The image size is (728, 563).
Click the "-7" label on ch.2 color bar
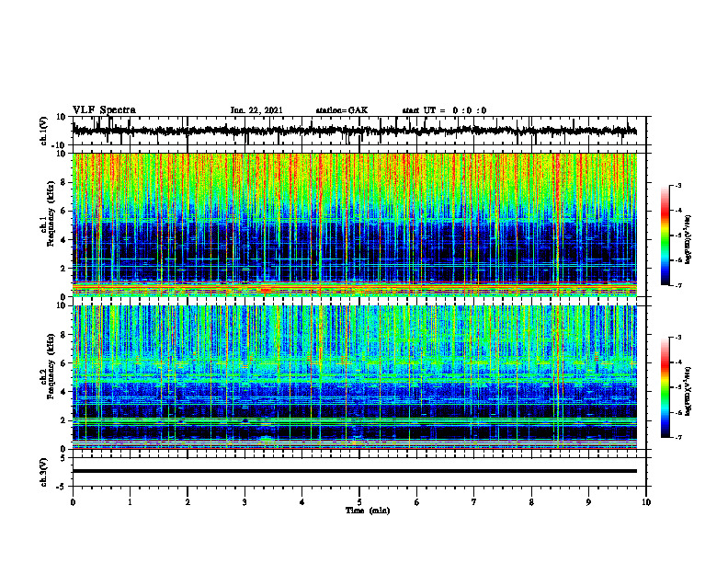677,437
